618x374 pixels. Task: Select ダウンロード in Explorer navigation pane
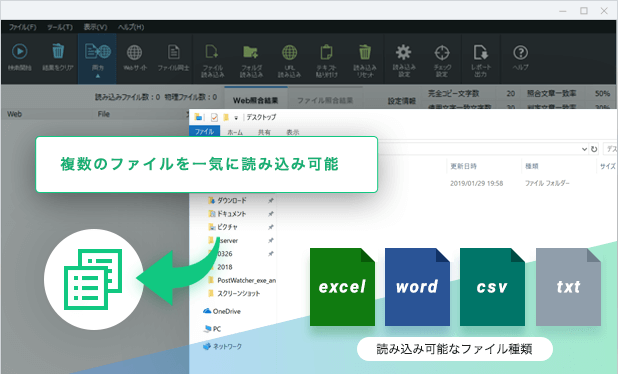(x=227, y=201)
